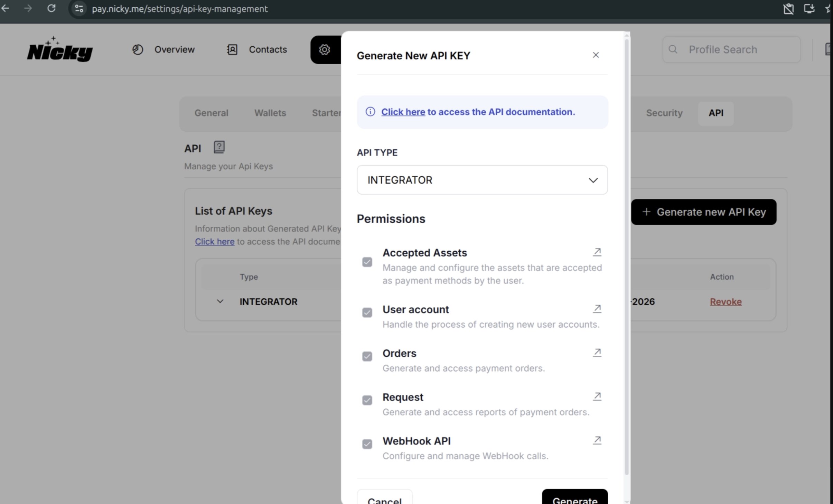Open the settings gear icon

324,50
